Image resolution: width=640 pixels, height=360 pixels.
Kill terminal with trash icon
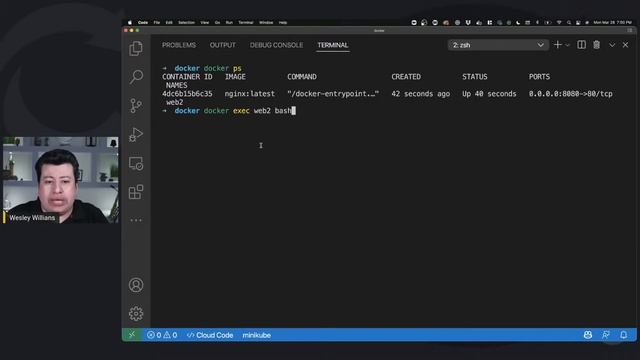pyautogui.click(x=596, y=45)
